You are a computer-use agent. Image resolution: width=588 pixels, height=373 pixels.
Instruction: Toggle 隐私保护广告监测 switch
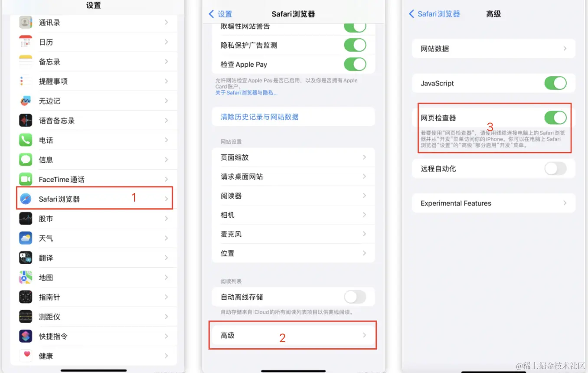coord(355,45)
